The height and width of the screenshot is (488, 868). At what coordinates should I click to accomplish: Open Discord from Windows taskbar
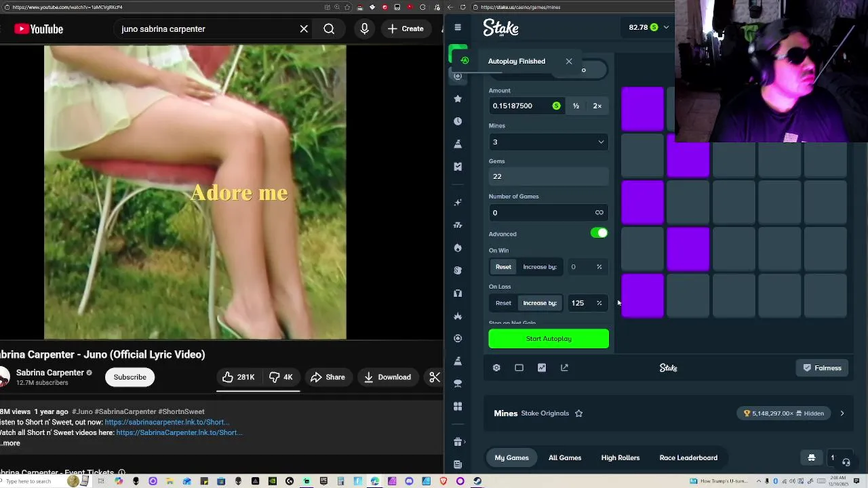[x=409, y=481]
